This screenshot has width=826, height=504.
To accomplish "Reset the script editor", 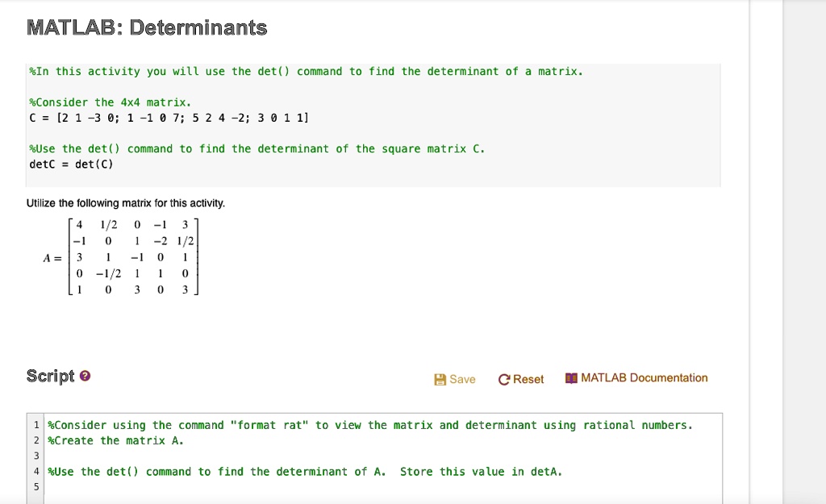I will [x=521, y=379].
